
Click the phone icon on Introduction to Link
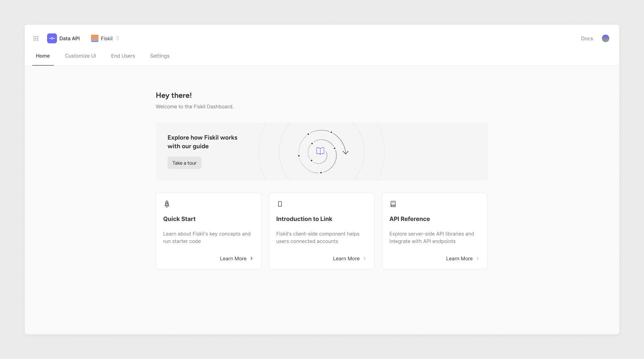[280, 204]
